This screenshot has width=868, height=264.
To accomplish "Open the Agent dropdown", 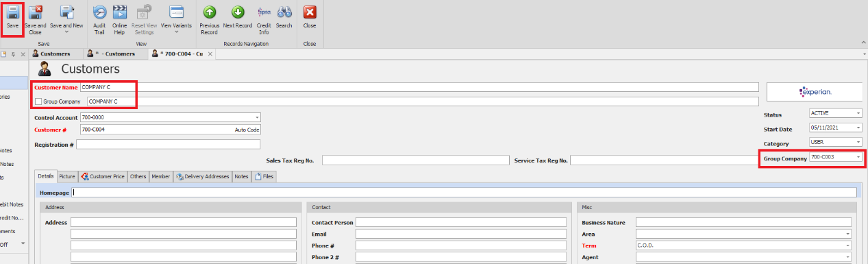I will [847, 258].
